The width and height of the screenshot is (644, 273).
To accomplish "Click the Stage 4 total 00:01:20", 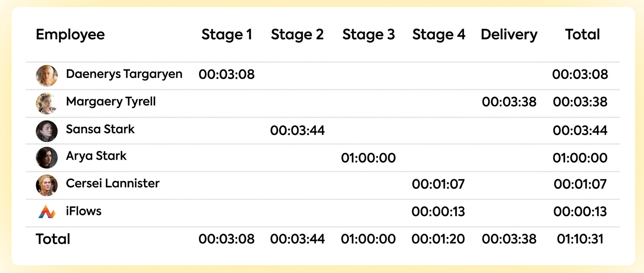I will tap(438, 239).
